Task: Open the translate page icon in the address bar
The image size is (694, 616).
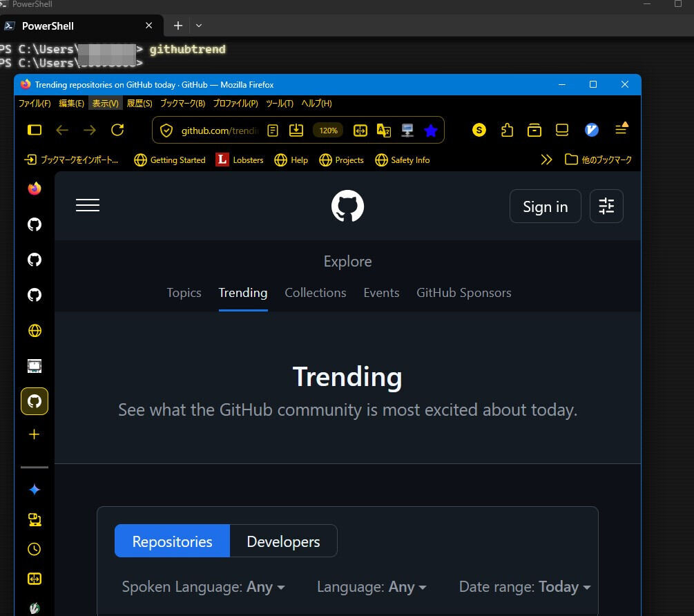Action: click(384, 131)
